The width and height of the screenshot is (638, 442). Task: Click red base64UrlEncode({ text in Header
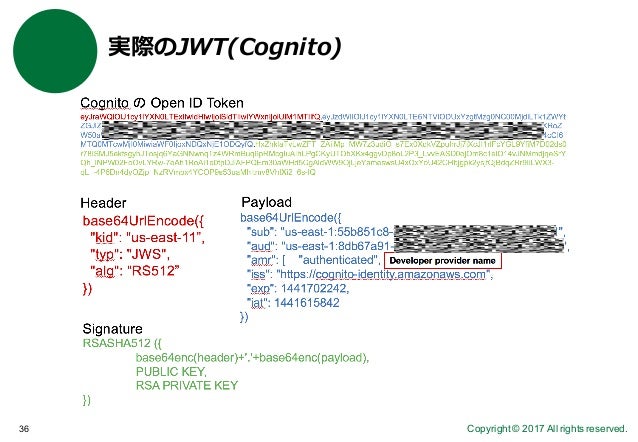pos(143,221)
